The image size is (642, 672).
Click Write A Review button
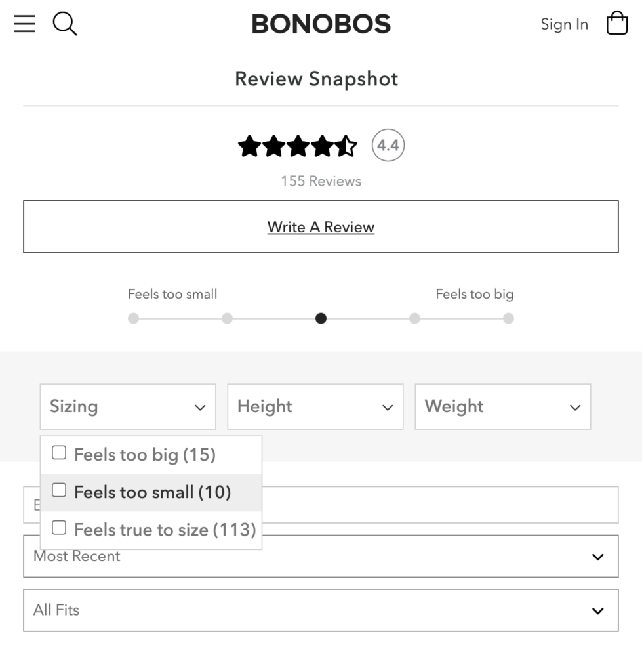(321, 227)
